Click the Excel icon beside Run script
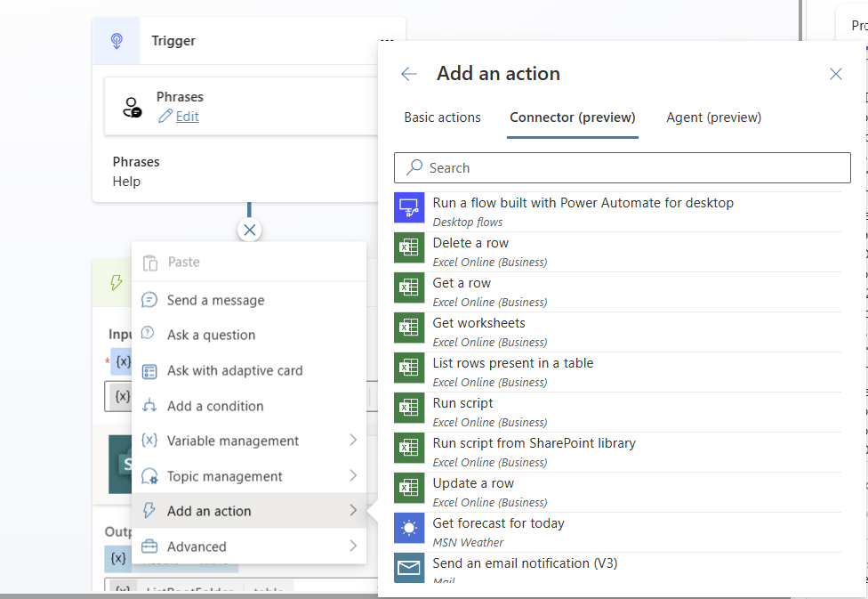 (x=409, y=409)
